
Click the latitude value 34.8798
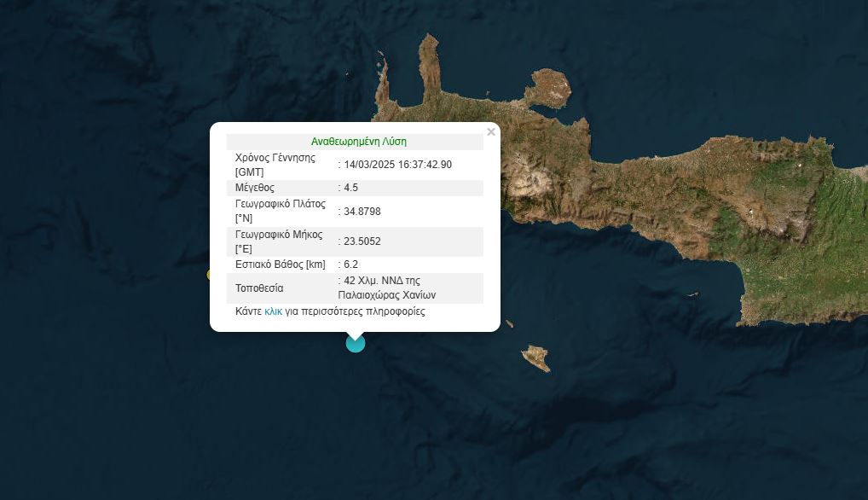pos(362,211)
